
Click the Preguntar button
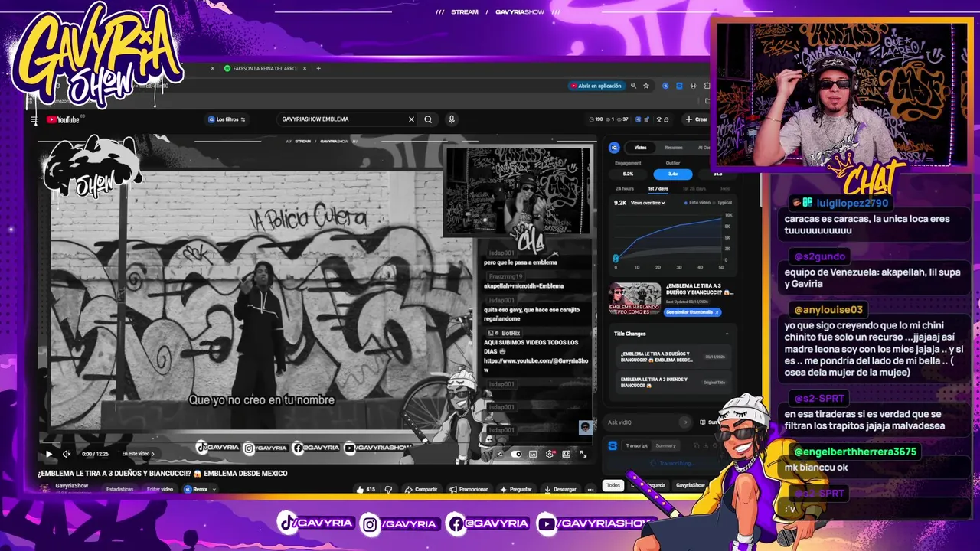(x=516, y=489)
